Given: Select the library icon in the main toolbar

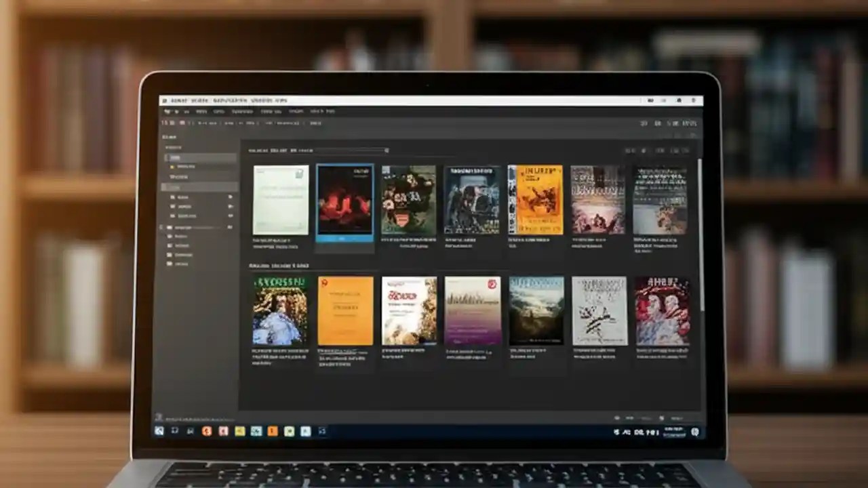Looking at the screenshot, I should (x=164, y=123).
